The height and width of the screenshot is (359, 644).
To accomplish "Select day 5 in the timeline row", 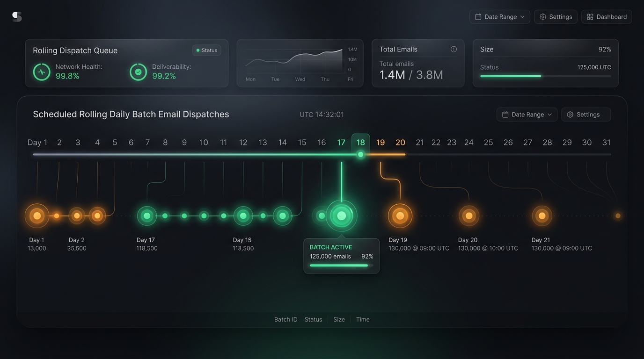I will click(115, 143).
